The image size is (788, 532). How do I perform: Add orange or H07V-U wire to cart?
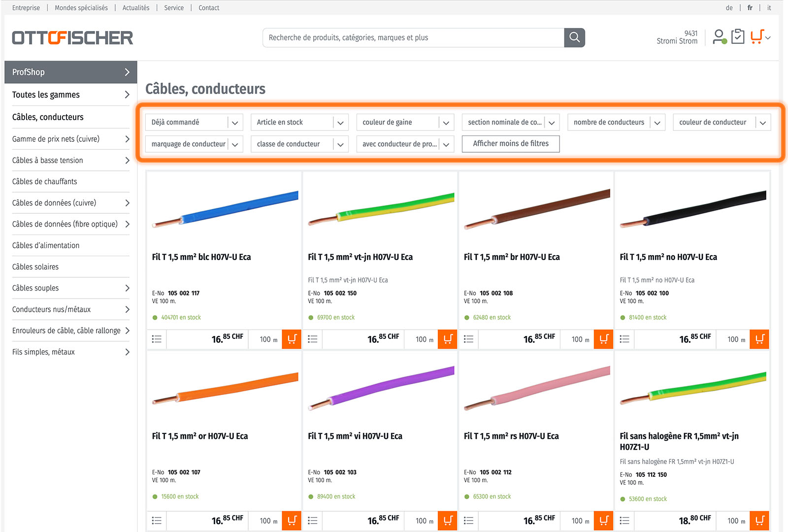click(292, 521)
